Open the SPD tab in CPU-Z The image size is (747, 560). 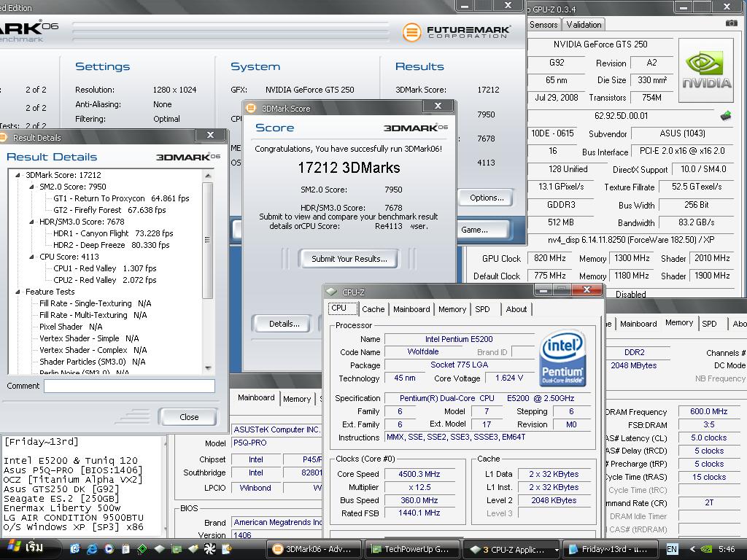[x=482, y=309]
